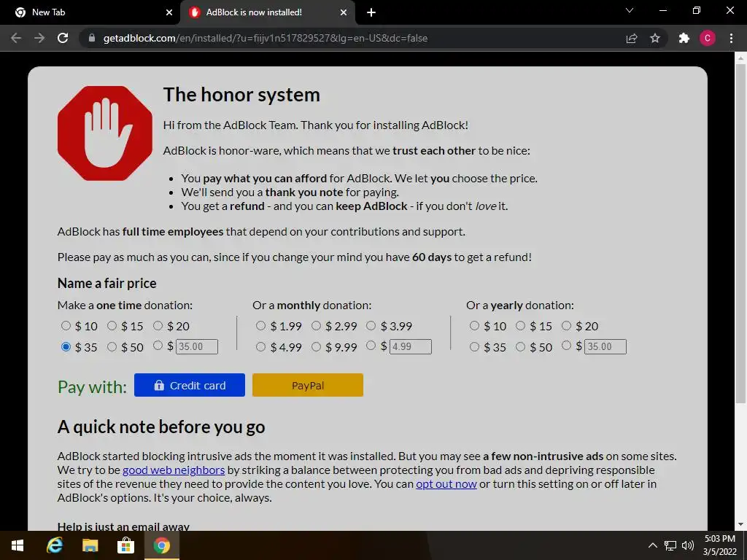Reload the AdBlock installed page
The image size is (747, 560).
click(63, 38)
